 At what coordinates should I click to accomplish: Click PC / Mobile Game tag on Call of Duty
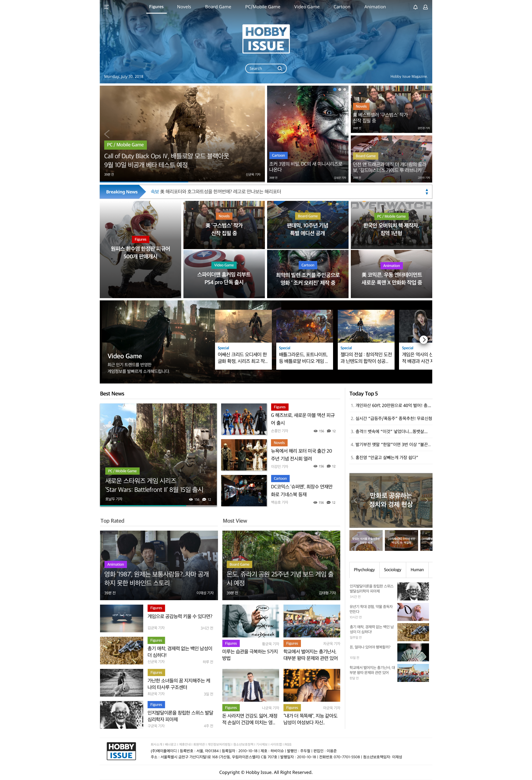[x=125, y=145]
